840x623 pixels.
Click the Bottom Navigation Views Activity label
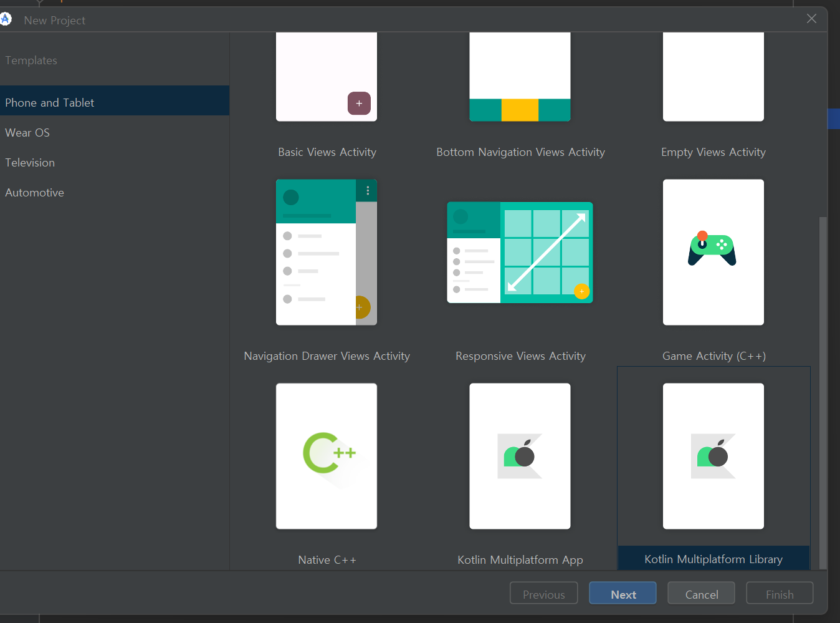pyautogui.click(x=520, y=152)
